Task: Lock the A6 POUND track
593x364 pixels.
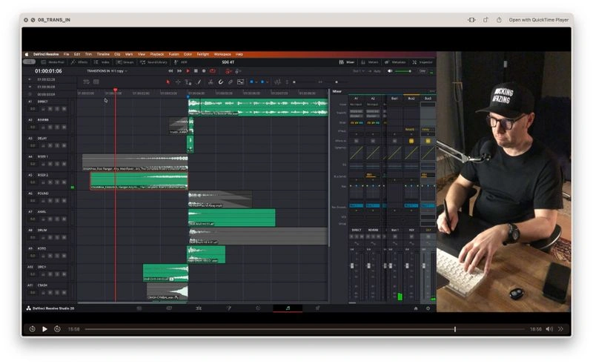Action: pos(43,201)
